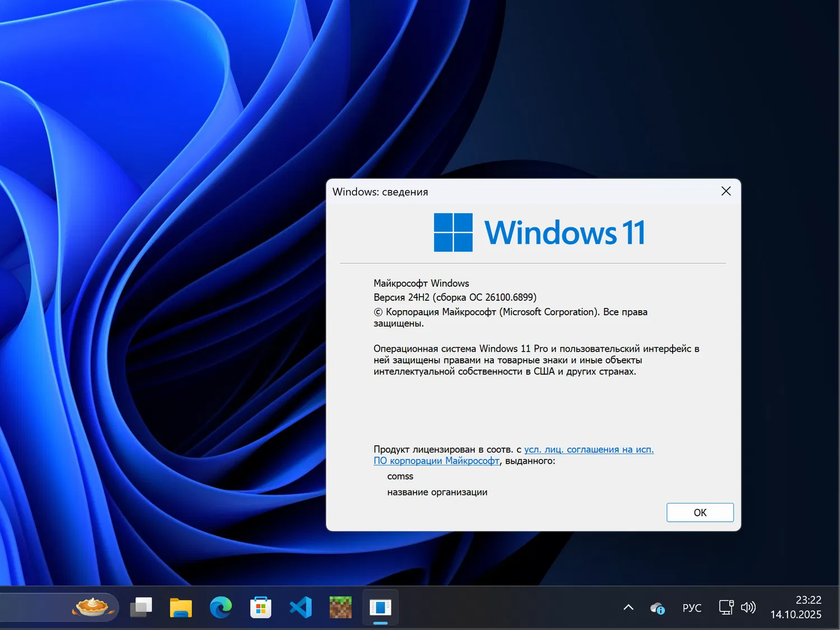
Task: Select the 'Windows: сведения' title bar
Action: pos(380,192)
